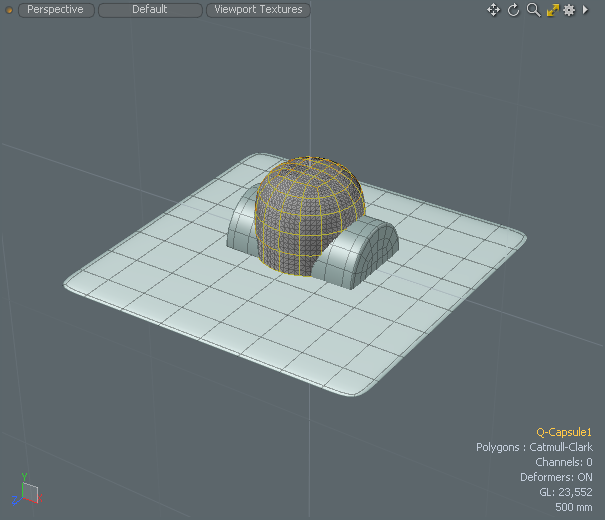The image size is (605, 520).
Task: Click the magnifier zoom icon
Action: [533, 10]
